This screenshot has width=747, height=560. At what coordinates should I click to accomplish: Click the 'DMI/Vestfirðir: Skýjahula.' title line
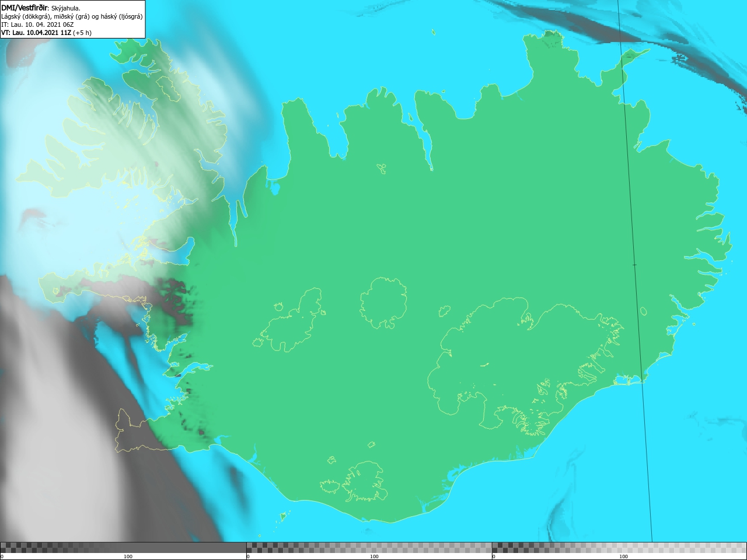pyautogui.click(x=41, y=8)
